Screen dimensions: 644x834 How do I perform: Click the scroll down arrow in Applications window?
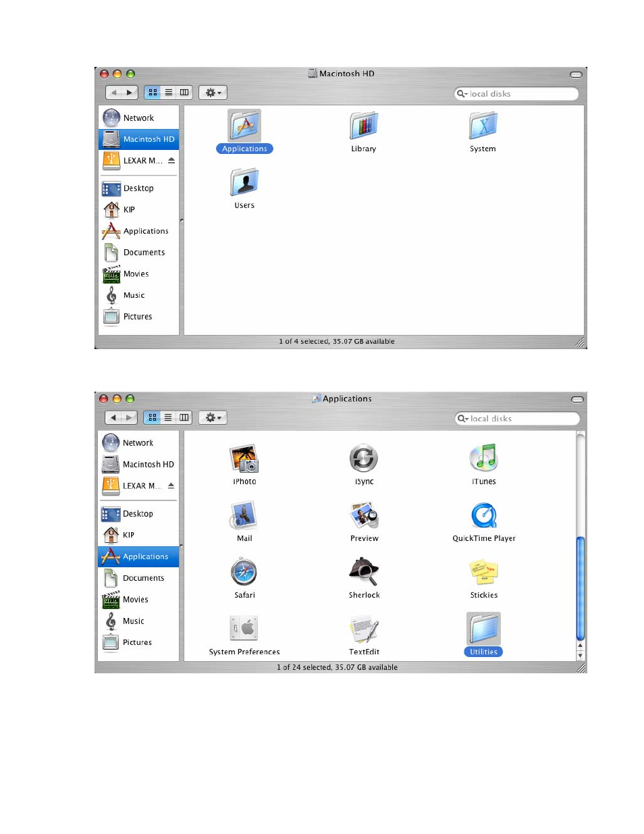pos(580,656)
